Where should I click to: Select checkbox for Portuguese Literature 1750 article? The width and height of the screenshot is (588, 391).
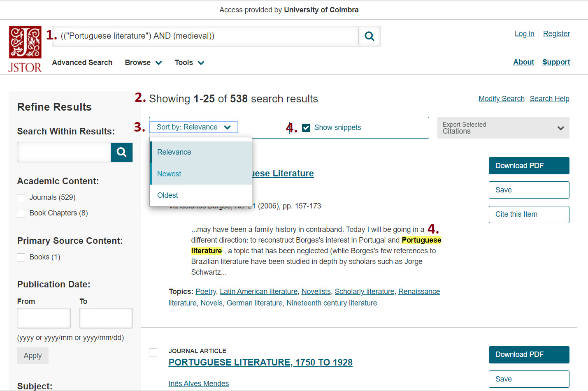[153, 352]
